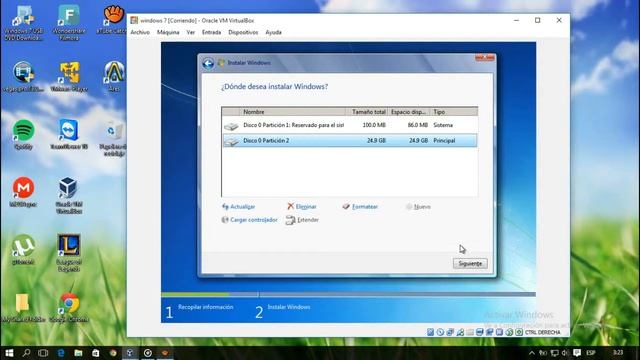Open the Google Chrome desktop shortcut
Image resolution: width=640 pixels, height=360 pixels.
[69, 308]
